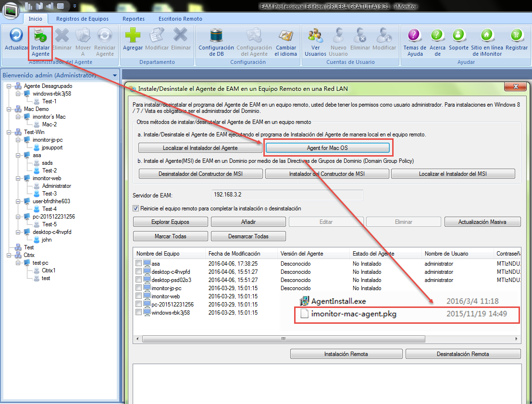Switch to the Inicio tab
Image resolution: width=532 pixels, height=404 pixels.
[35, 19]
